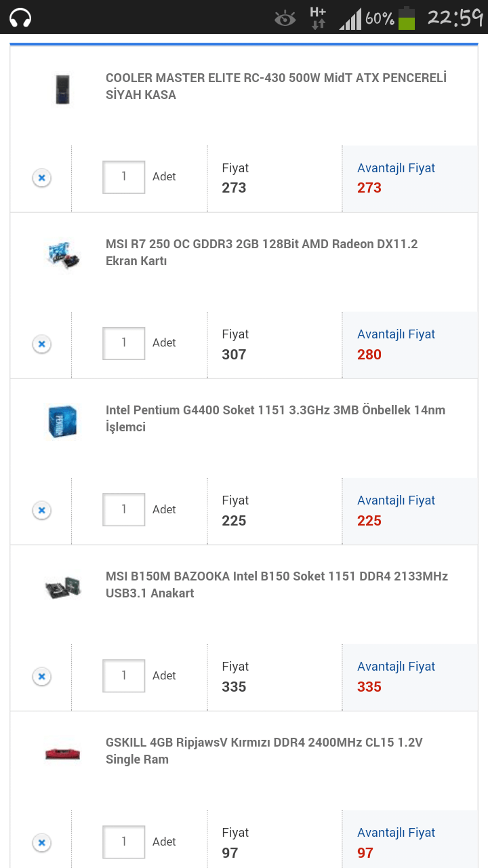View GSKILL red RAM thumbnail
488x868 pixels.
[x=62, y=751]
